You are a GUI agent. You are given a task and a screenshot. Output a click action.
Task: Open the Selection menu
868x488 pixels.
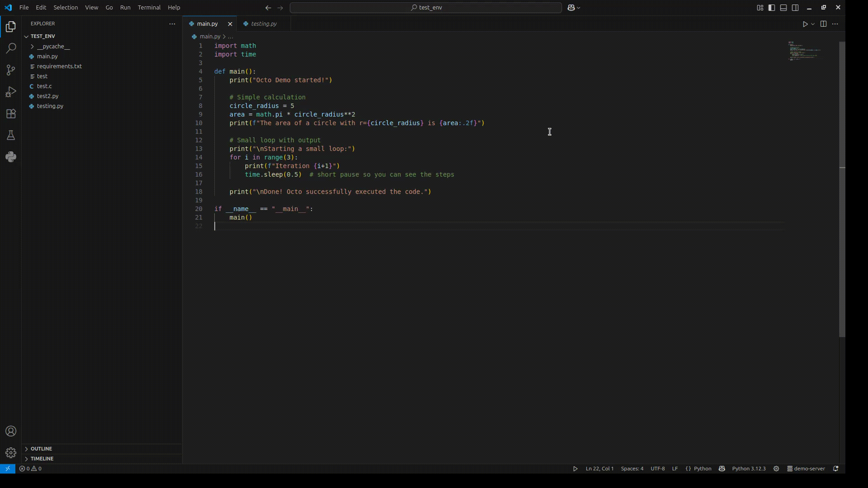point(66,7)
